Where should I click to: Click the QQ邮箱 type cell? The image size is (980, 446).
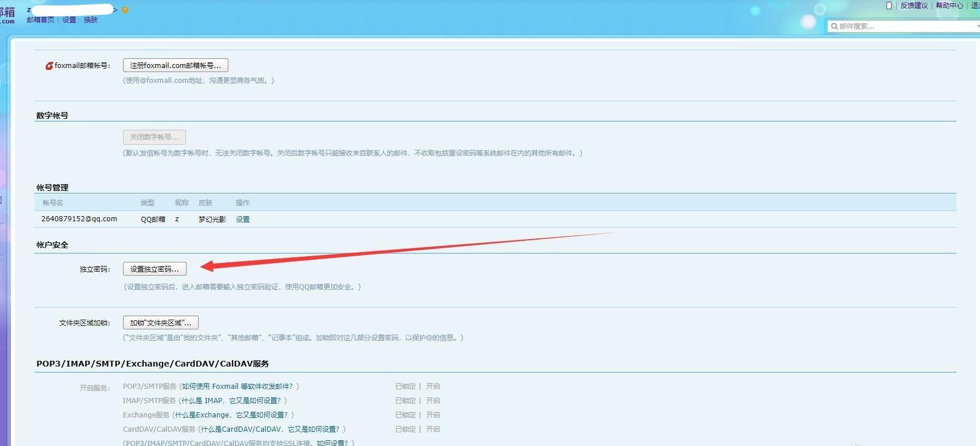click(x=153, y=219)
